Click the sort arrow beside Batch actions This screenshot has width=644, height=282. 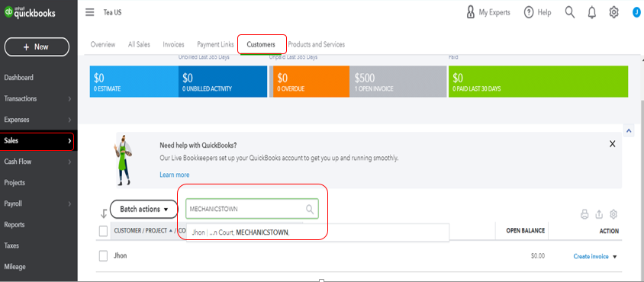point(104,213)
